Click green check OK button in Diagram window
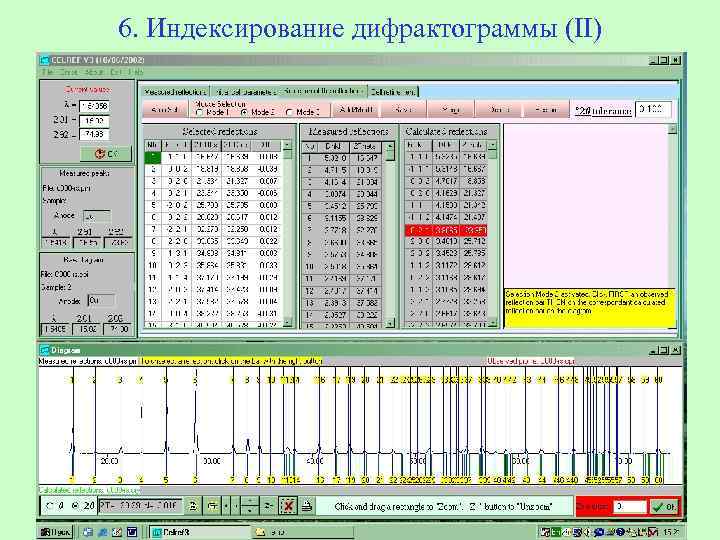This screenshot has height=540, width=720. click(664, 506)
